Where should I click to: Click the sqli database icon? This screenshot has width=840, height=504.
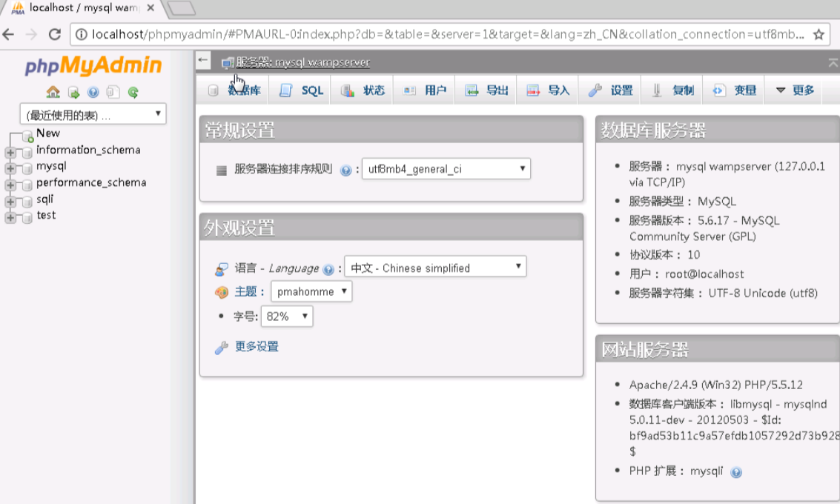click(27, 202)
